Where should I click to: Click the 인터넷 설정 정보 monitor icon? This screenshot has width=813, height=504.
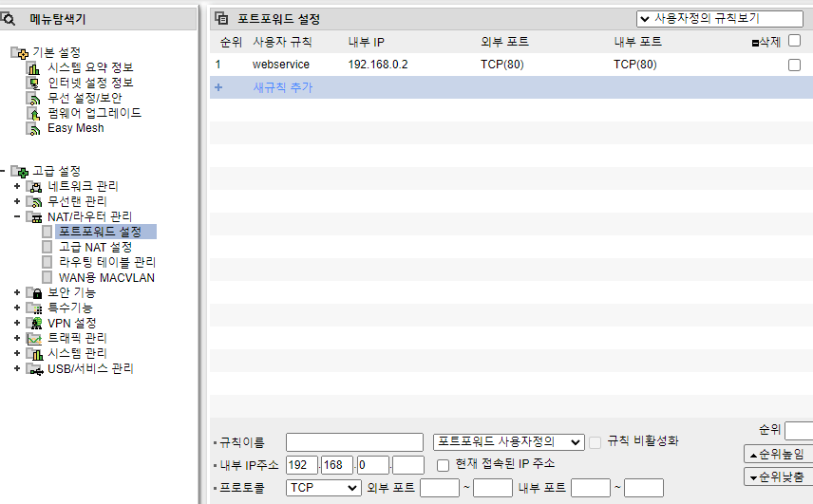(x=33, y=83)
